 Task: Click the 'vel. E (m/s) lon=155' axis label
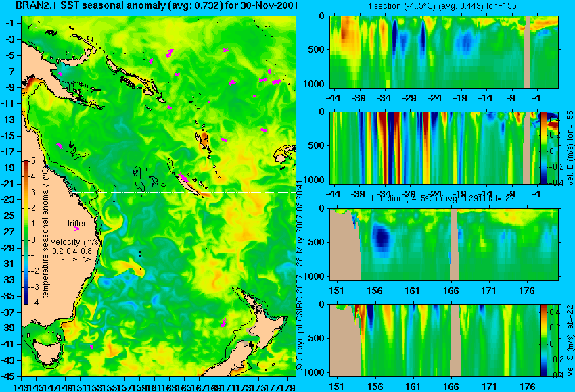point(570,148)
